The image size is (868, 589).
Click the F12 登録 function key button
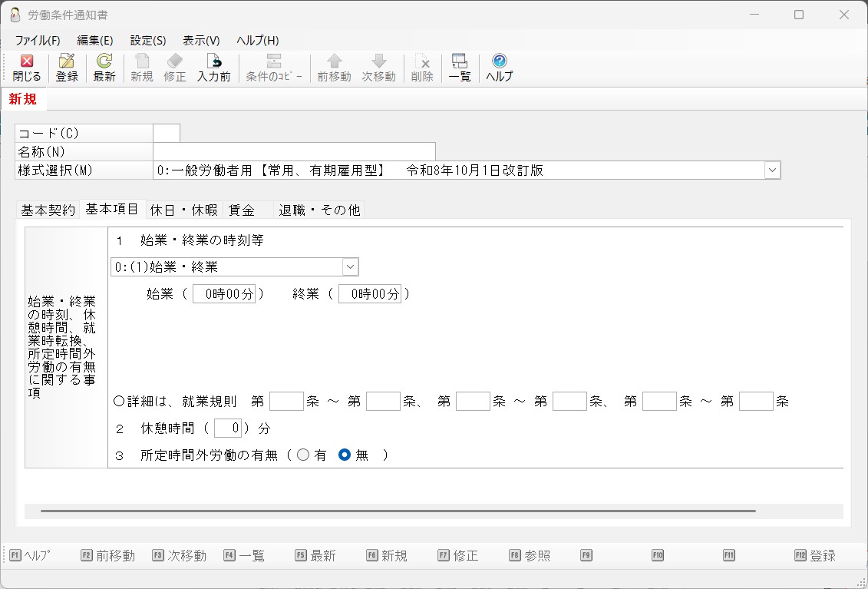pos(815,555)
